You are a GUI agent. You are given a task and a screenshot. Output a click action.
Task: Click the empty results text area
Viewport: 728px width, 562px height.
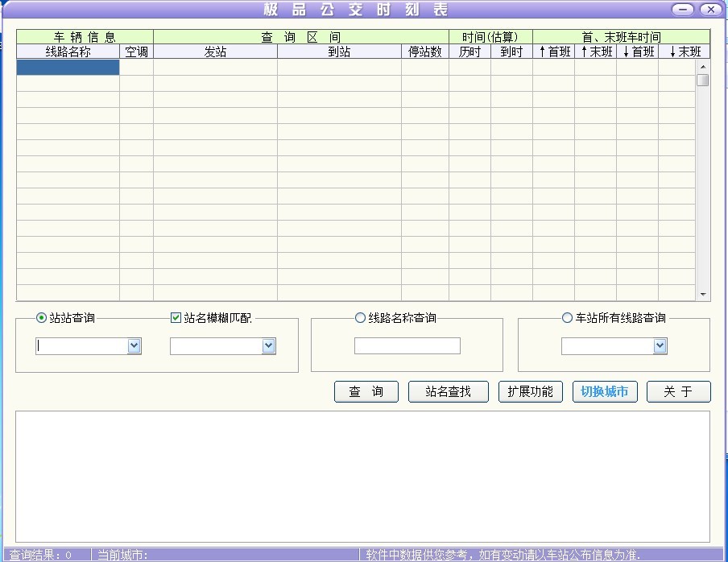pos(362,475)
